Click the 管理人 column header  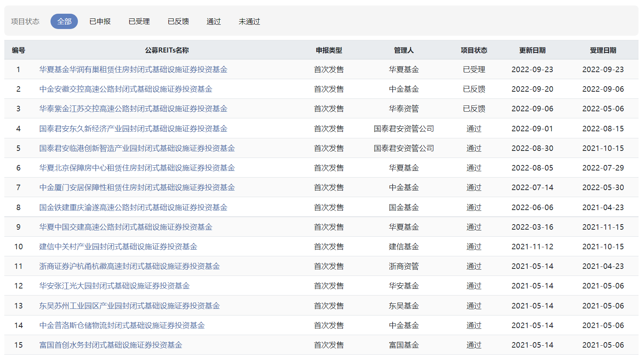(404, 50)
